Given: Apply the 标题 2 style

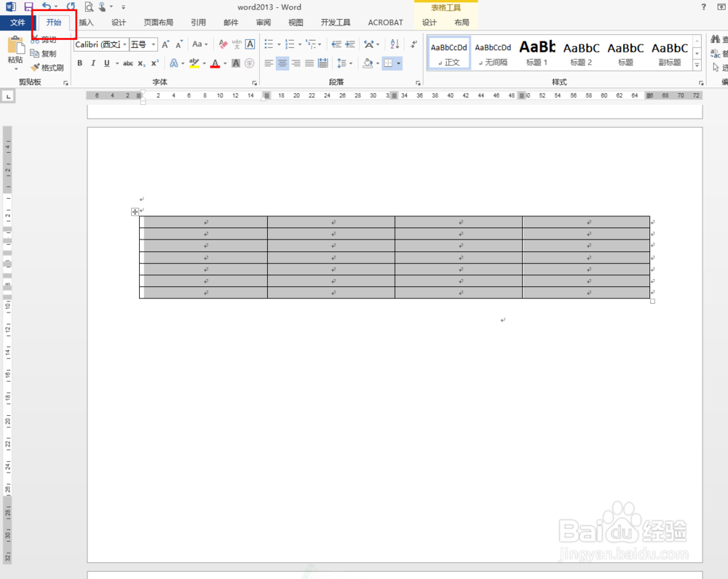Looking at the screenshot, I should pos(581,53).
